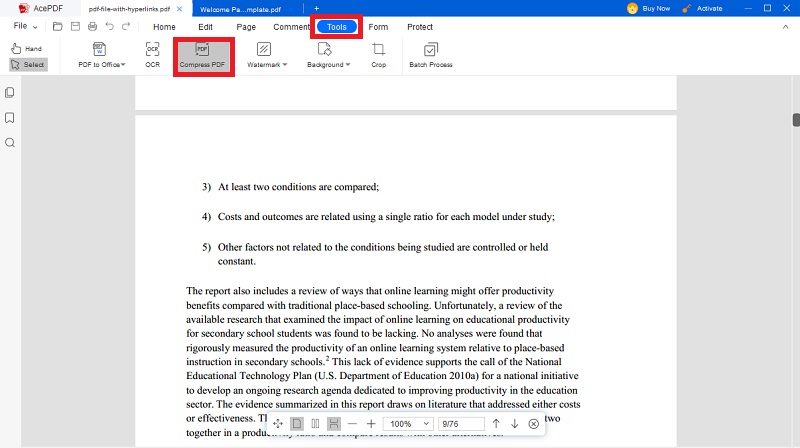Select single page view mode
Screen dimensions: 800x448
296,424
